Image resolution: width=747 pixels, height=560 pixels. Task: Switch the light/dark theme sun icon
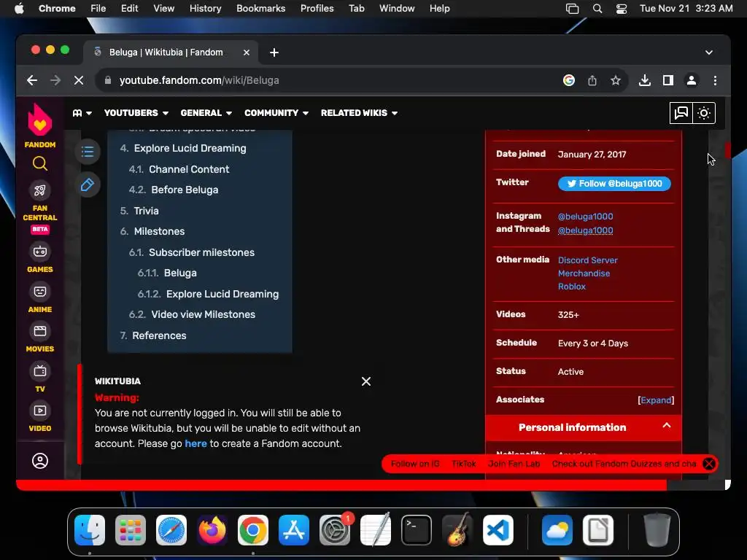click(704, 113)
